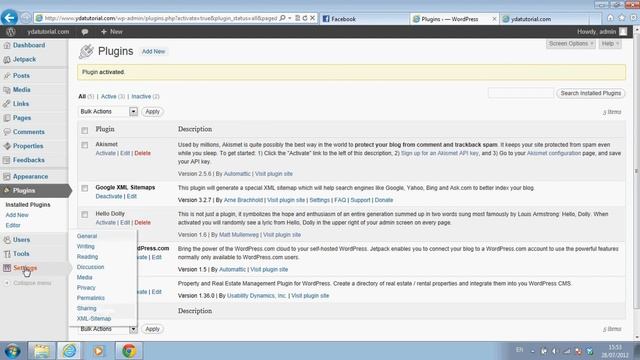This screenshot has width=640, height=360.
Task: Click the Feedbacks sidebar icon
Action: (7, 160)
